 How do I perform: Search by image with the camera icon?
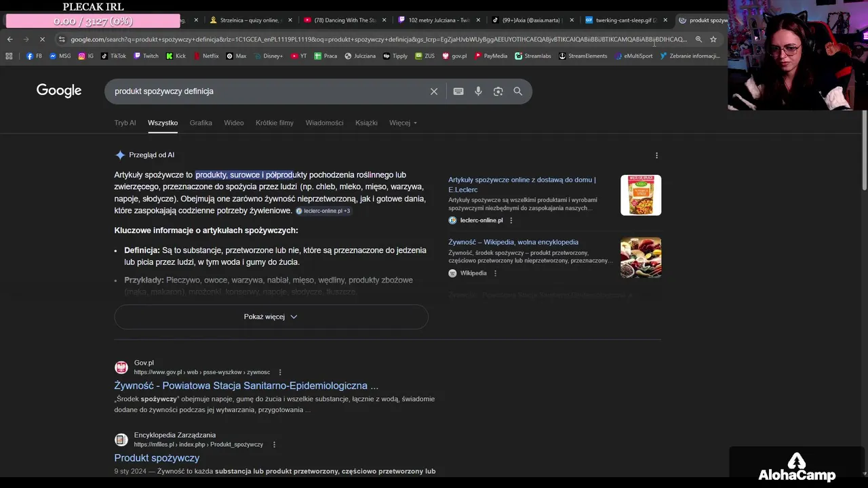point(498,91)
